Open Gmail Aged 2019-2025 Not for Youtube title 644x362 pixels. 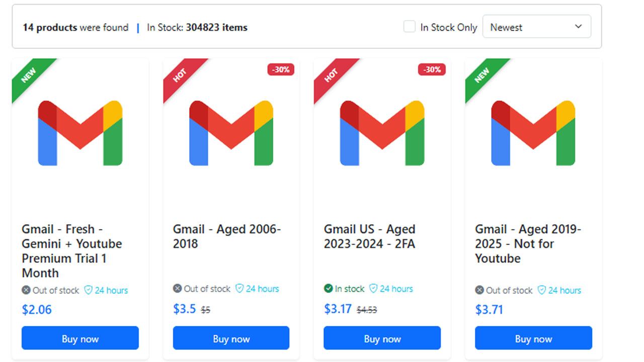point(528,243)
